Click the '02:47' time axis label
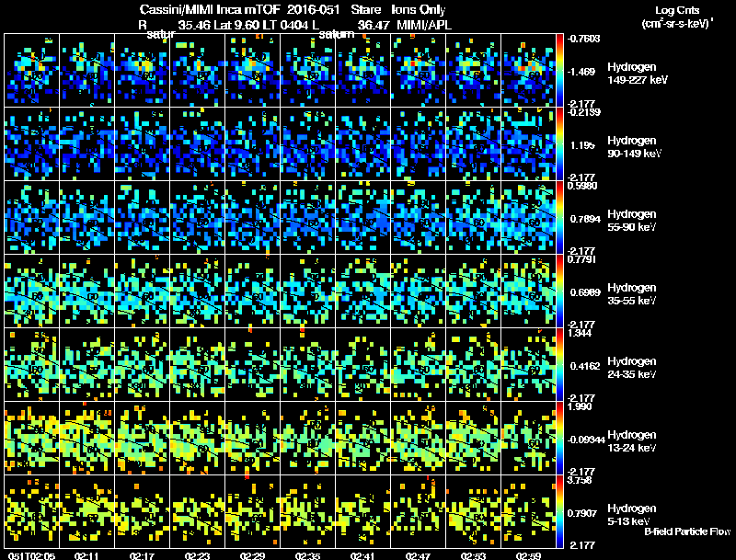 pyautogui.click(x=418, y=556)
